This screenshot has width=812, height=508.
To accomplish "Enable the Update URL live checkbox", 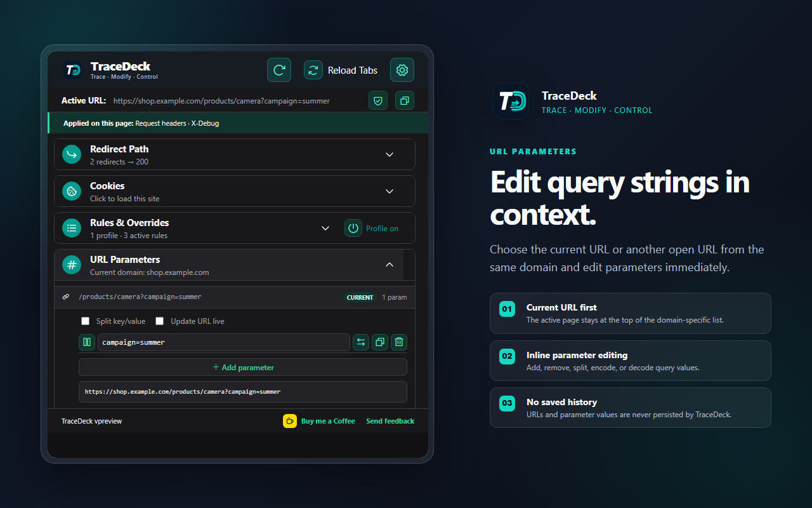I will (x=160, y=321).
